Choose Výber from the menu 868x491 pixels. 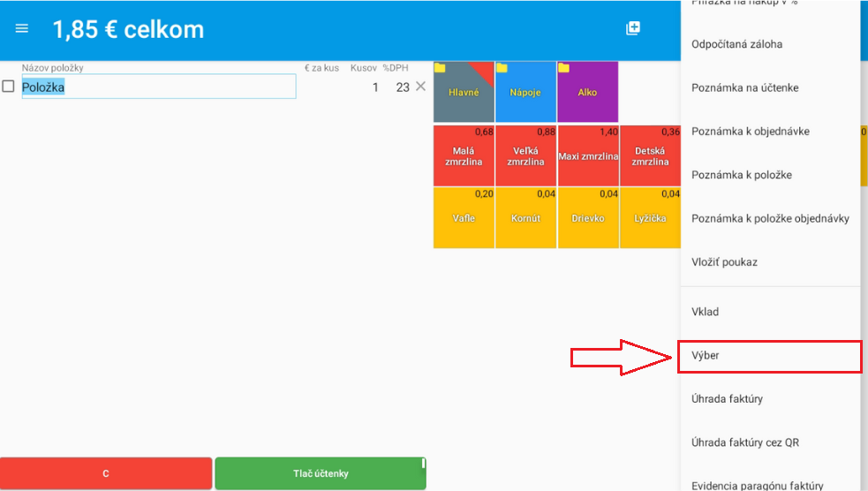point(768,356)
